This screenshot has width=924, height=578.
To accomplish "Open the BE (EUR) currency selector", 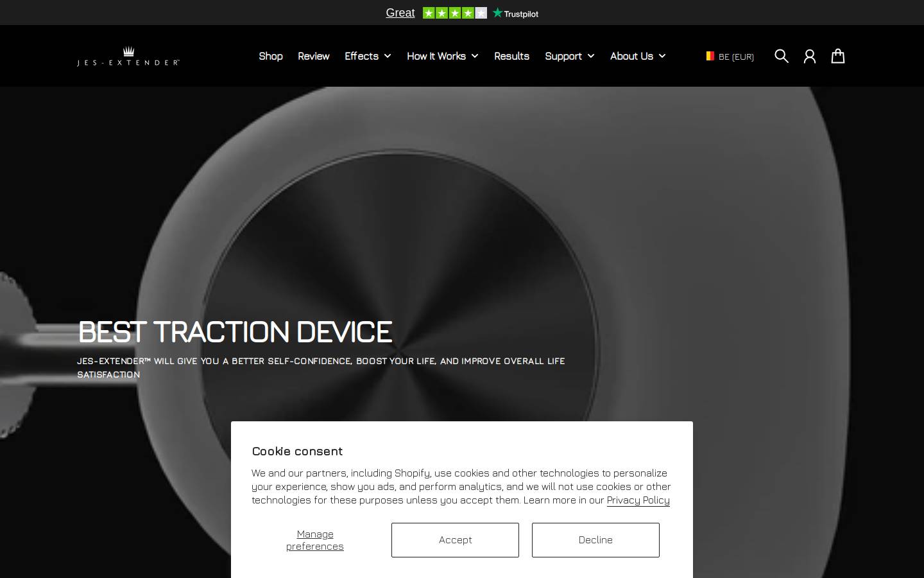I will (x=730, y=57).
